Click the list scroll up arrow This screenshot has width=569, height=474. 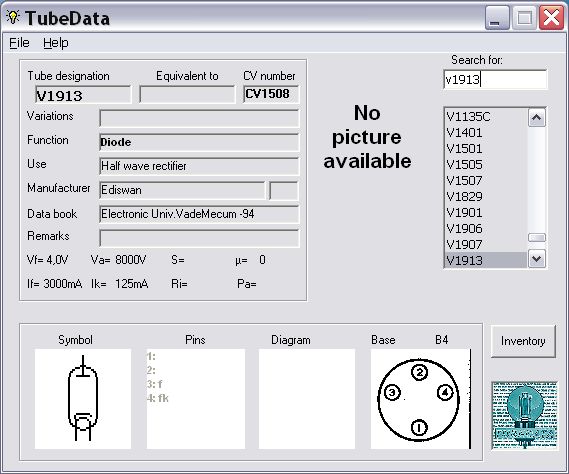(x=537, y=118)
